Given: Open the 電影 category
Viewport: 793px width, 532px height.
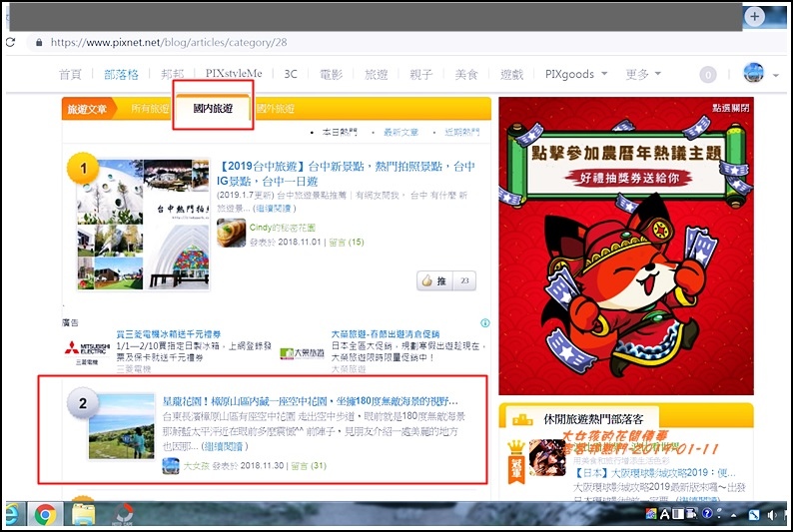Looking at the screenshot, I should 332,74.
